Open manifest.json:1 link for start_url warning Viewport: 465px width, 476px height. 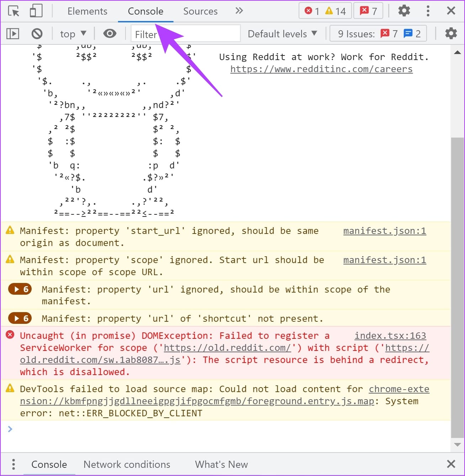385,231
